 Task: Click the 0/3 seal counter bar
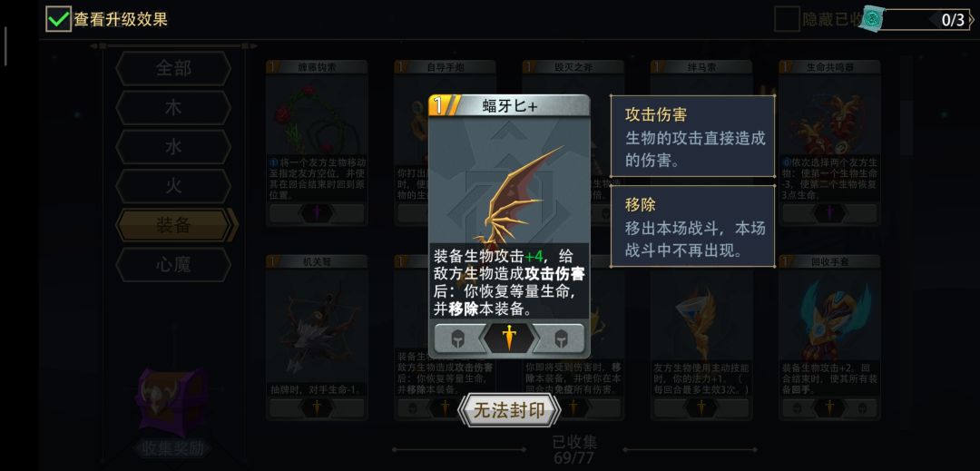pyautogui.click(x=926, y=19)
